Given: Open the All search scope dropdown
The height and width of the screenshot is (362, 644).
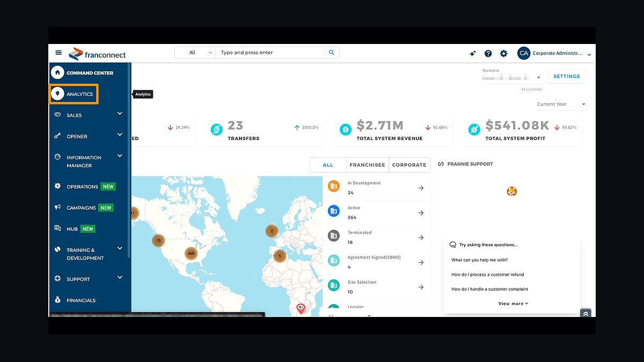Looking at the screenshot, I should coord(195,53).
